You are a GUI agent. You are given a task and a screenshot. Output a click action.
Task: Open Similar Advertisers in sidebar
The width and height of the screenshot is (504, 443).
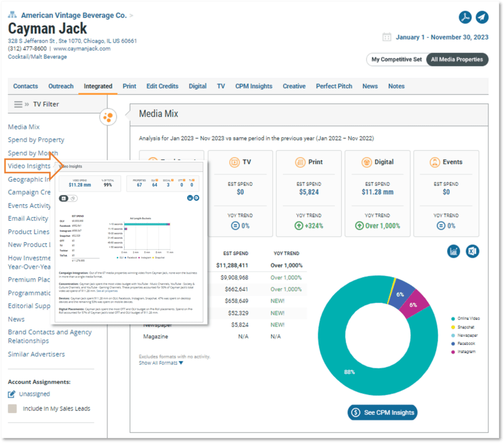pyautogui.click(x=36, y=354)
